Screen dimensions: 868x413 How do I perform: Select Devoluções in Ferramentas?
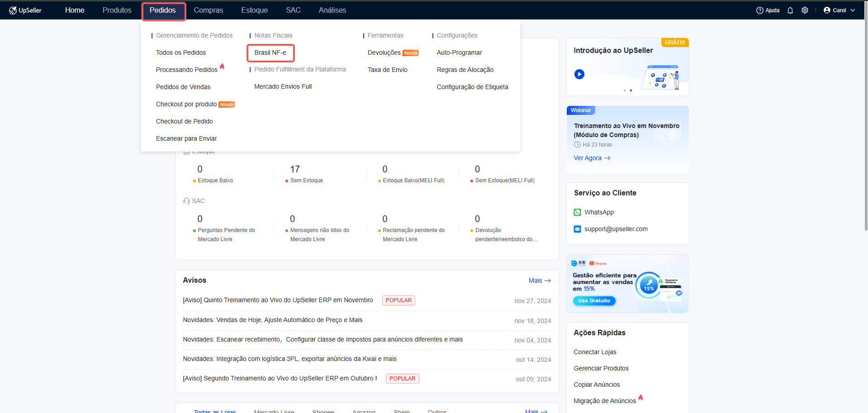tap(384, 52)
